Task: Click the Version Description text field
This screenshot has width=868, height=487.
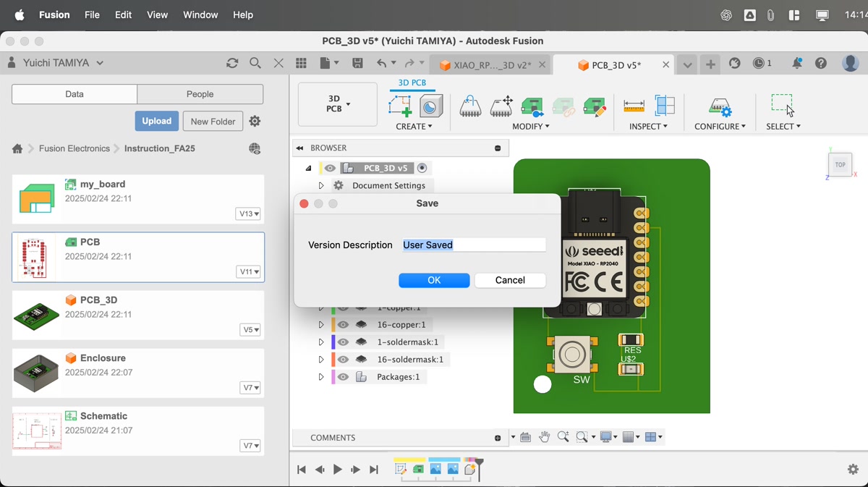Action: pyautogui.click(x=473, y=245)
